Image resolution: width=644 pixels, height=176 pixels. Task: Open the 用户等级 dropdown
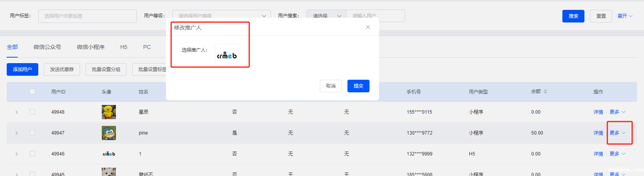click(221, 16)
